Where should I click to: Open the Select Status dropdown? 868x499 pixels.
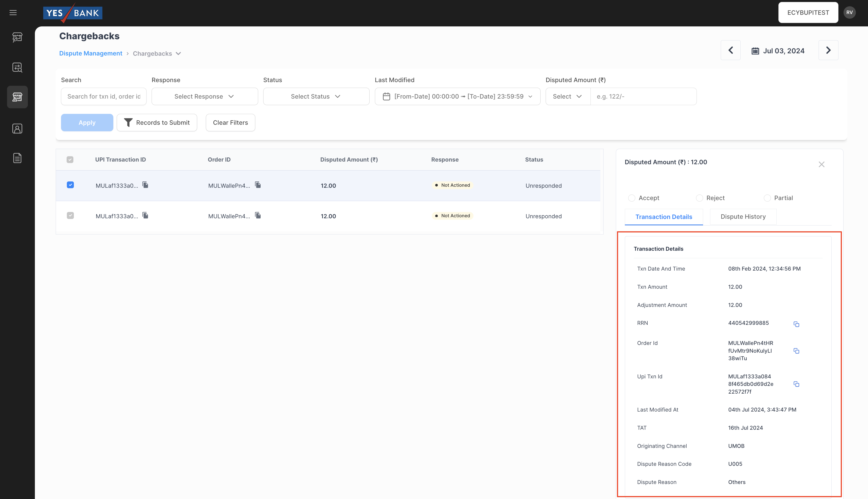(316, 96)
